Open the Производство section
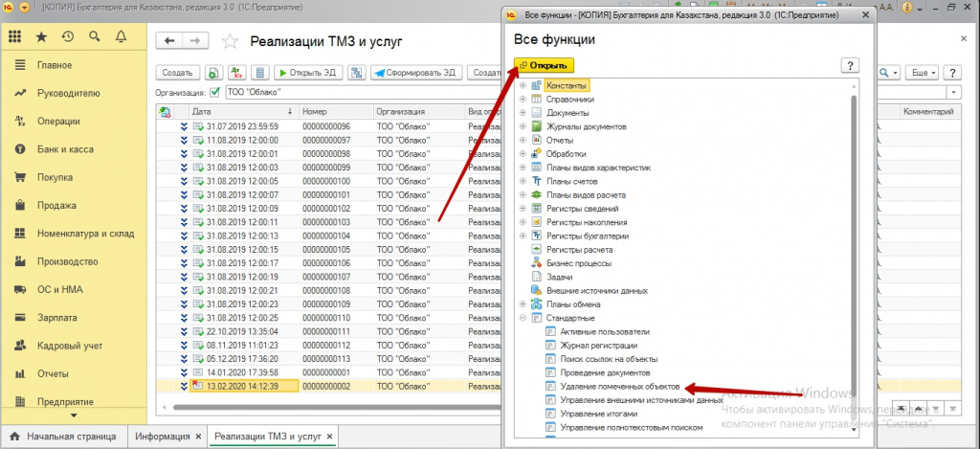980x449 pixels. [x=74, y=261]
